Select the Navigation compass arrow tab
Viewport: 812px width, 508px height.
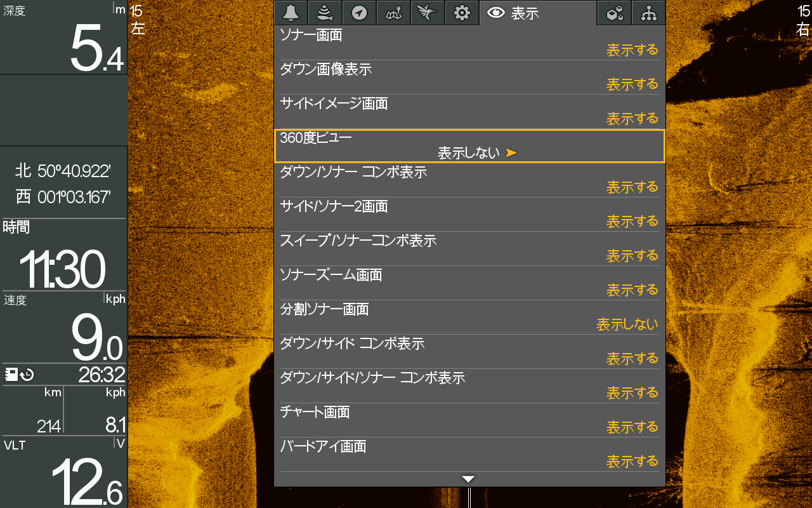[359, 13]
